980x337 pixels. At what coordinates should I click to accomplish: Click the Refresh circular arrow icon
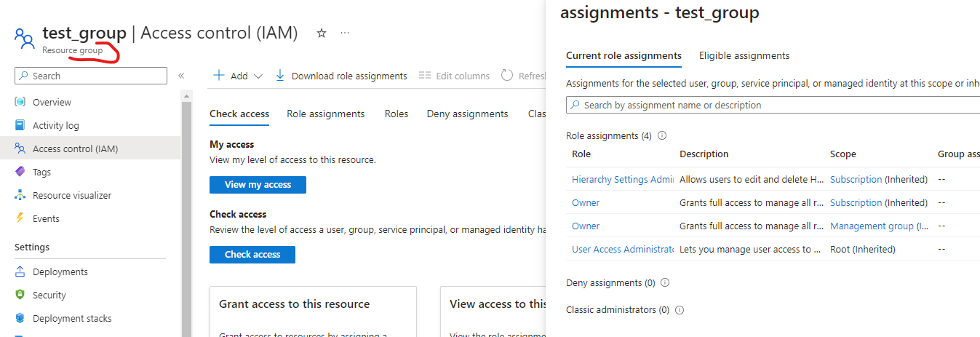[x=507, y=76]
